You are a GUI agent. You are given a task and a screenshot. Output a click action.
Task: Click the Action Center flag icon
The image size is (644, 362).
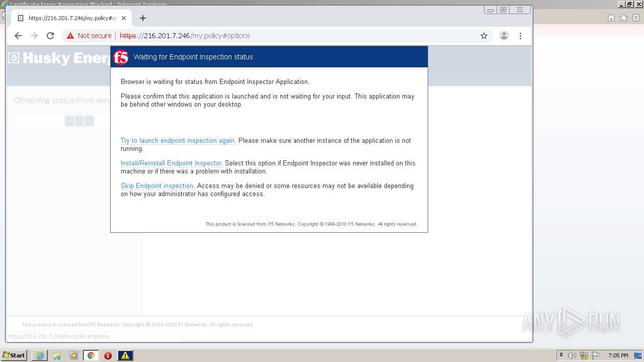[597, 355]
